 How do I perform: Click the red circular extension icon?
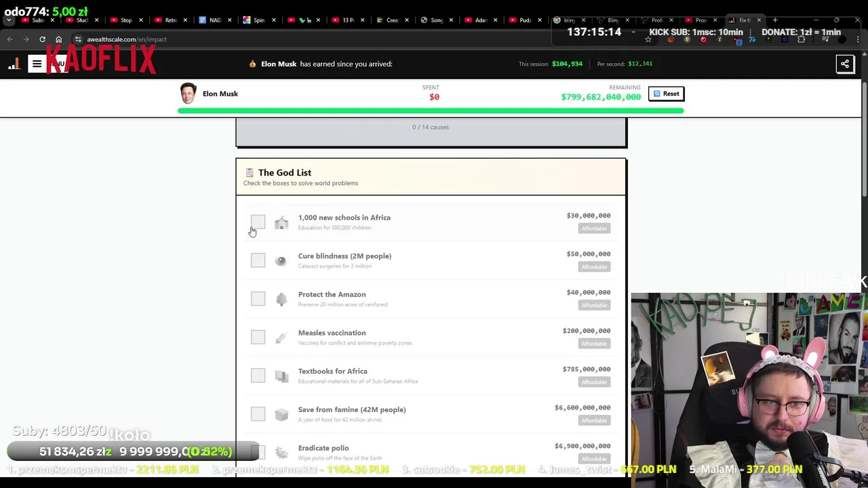[x=703, y=39]
